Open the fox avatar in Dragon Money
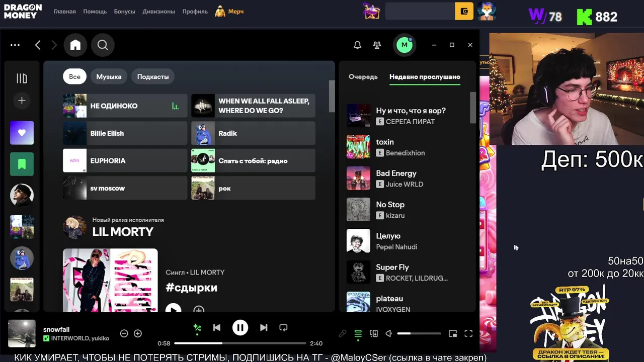Viewport: 644px width, 362px height. tap(487, 11)
